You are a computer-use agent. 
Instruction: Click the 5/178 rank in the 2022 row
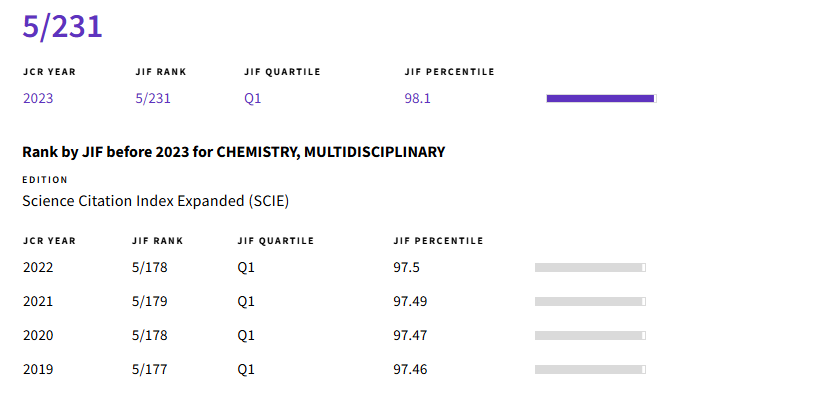[x=149, y=267]
